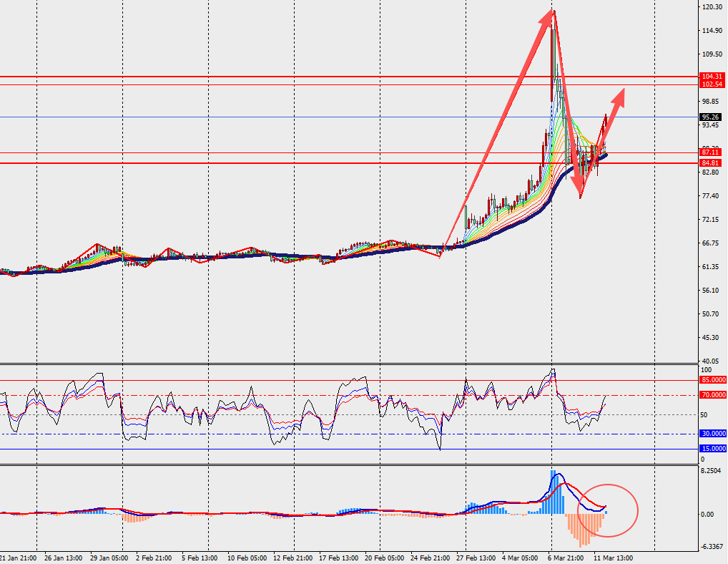Select the red 87.11 price label

point(712,152)
